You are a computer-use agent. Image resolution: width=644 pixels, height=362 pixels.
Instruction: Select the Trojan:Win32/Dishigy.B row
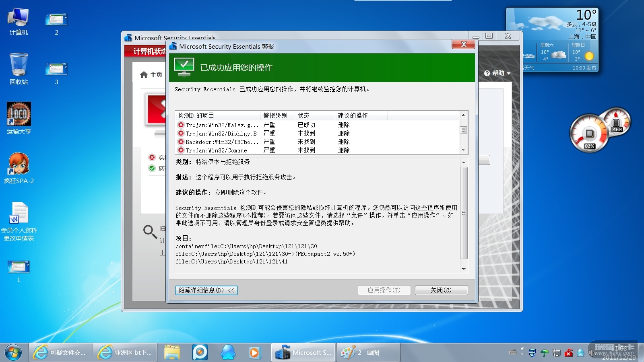318,134
